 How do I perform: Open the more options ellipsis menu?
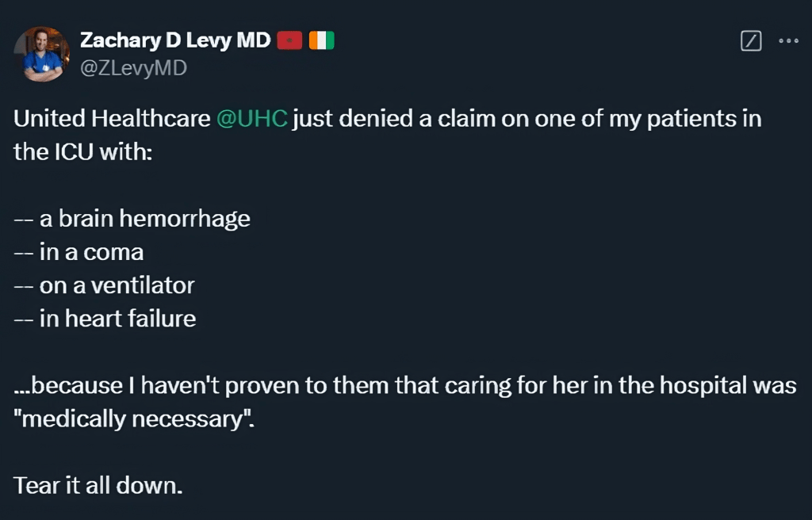click(x=788, y=41)
